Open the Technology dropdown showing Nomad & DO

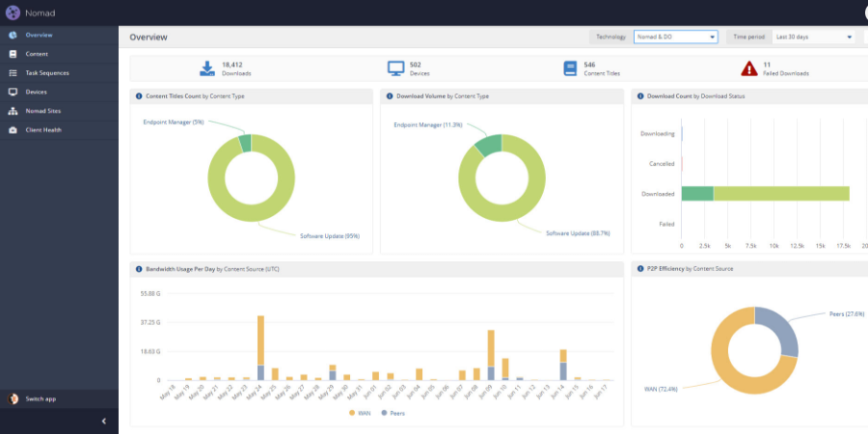[675, 37]
